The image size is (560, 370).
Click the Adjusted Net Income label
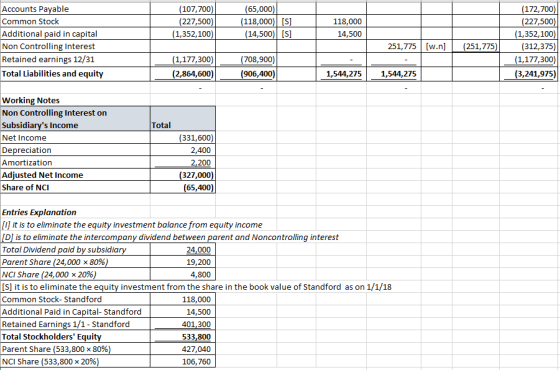click(42, 175)
